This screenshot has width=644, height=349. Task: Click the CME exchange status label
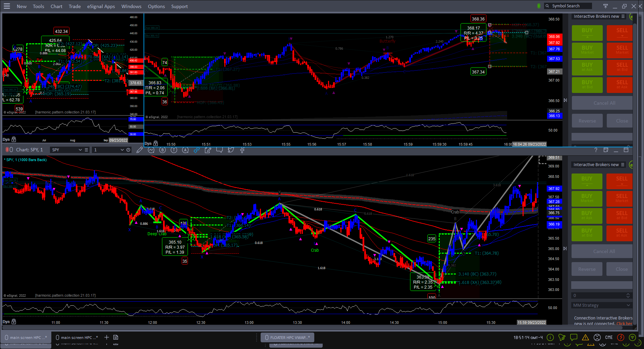[x=609, y=337]
